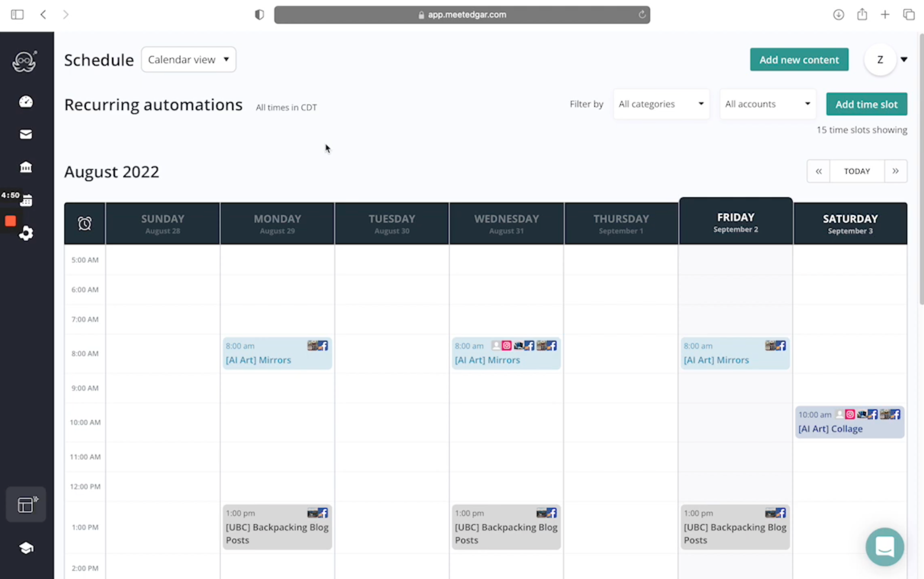Open the settings gear icon in sidebar
The height and width of the screenshot is (579, 924).
coord(26,233)
